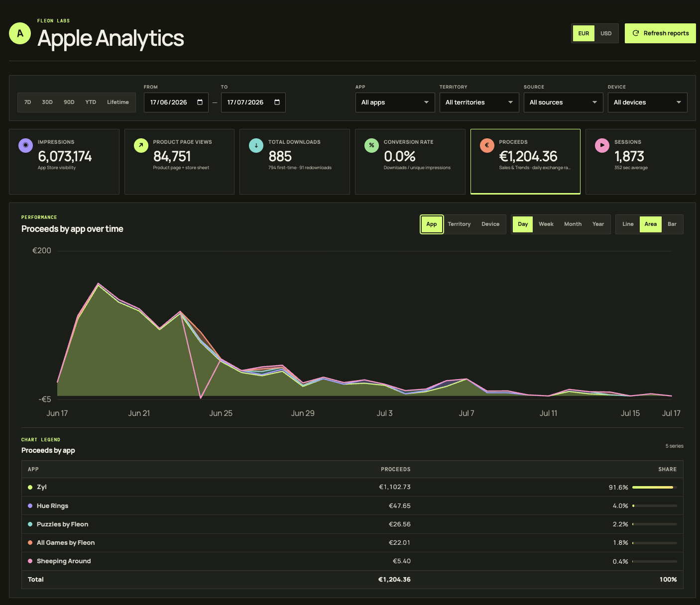This screenshot has width=700, height=605.
Task: Open the All territories dropdown
Action: point(479,102)
